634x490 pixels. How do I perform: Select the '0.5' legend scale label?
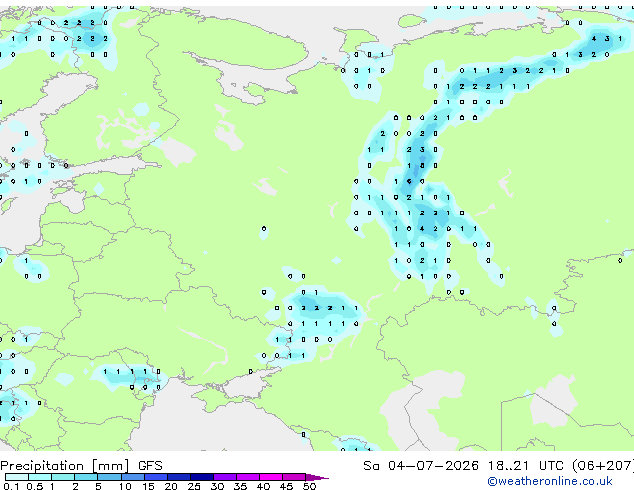pos(35,486)
